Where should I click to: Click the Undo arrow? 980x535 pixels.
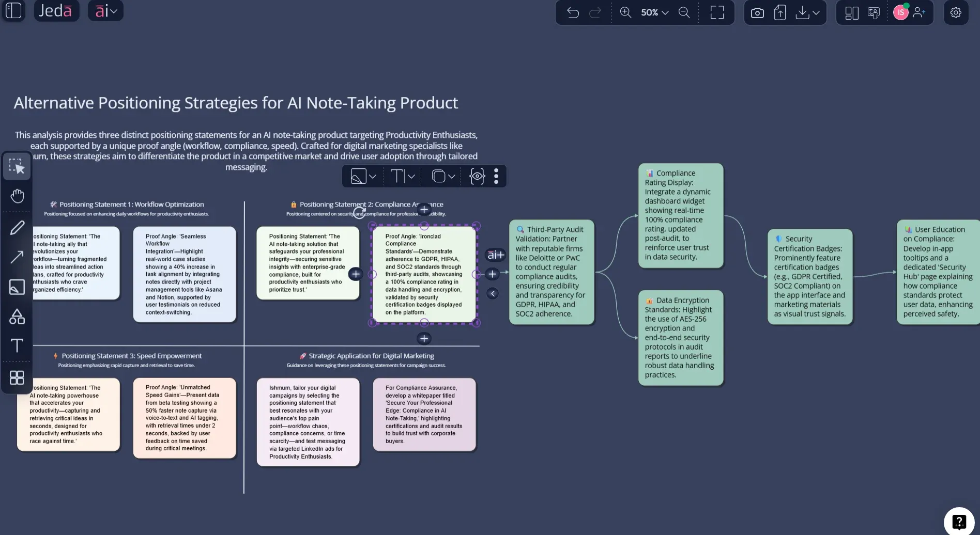pyautogui.click(x=573, y=12)
